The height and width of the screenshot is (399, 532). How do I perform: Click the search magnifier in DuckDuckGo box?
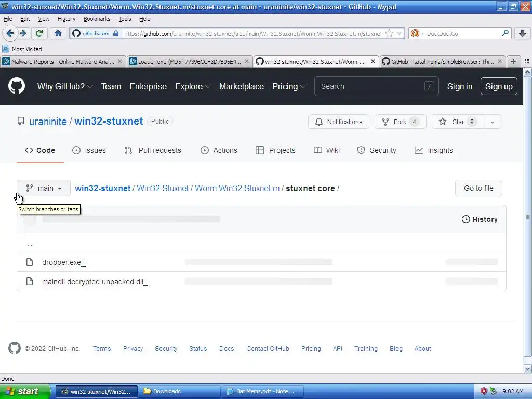tap(505, 33)
